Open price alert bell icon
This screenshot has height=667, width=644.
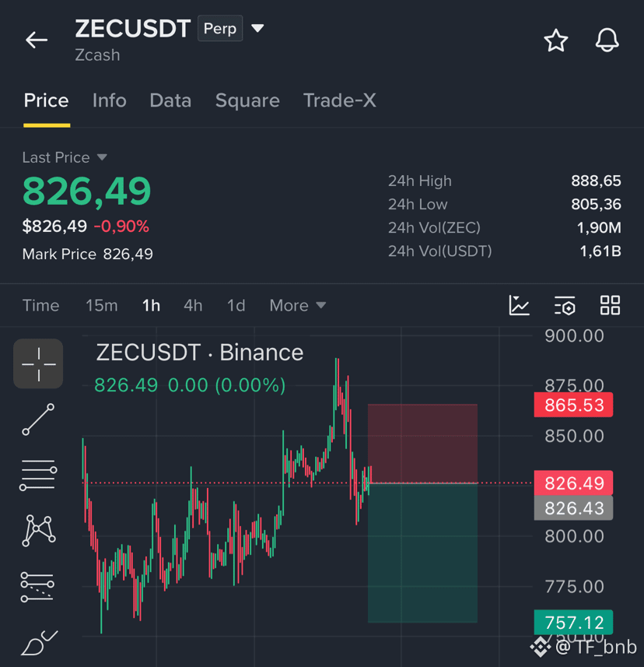(x=607, y=40)
